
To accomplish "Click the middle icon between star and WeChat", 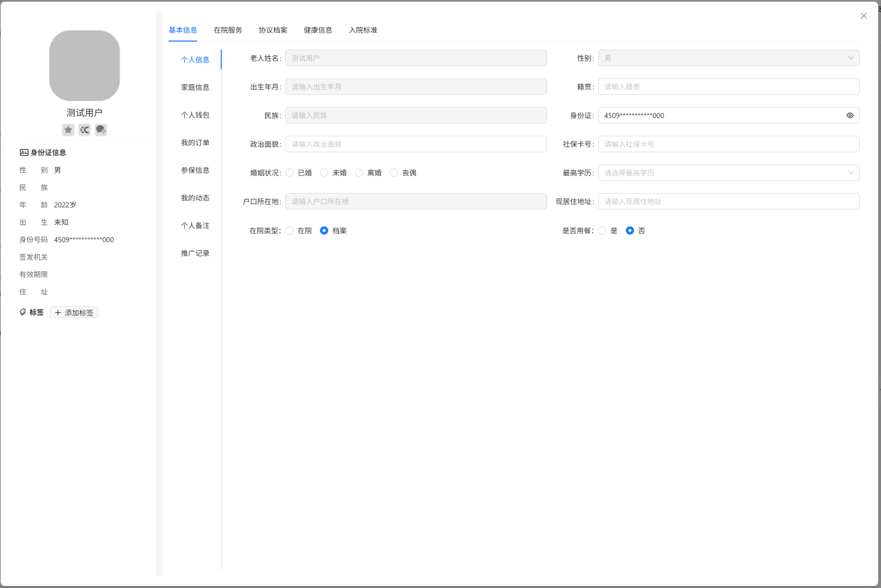I will pos(84,130).
